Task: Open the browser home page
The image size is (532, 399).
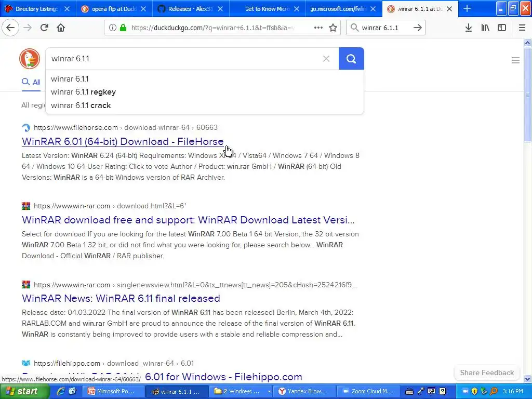Action: [61, 28]
